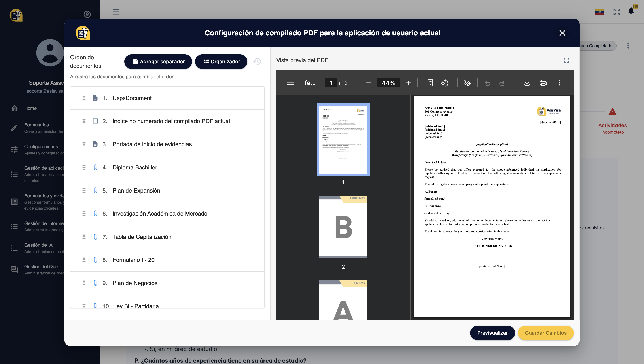Open the PDF draw annotation tool
Screen dimensions: 644x364
pos(467,83)
